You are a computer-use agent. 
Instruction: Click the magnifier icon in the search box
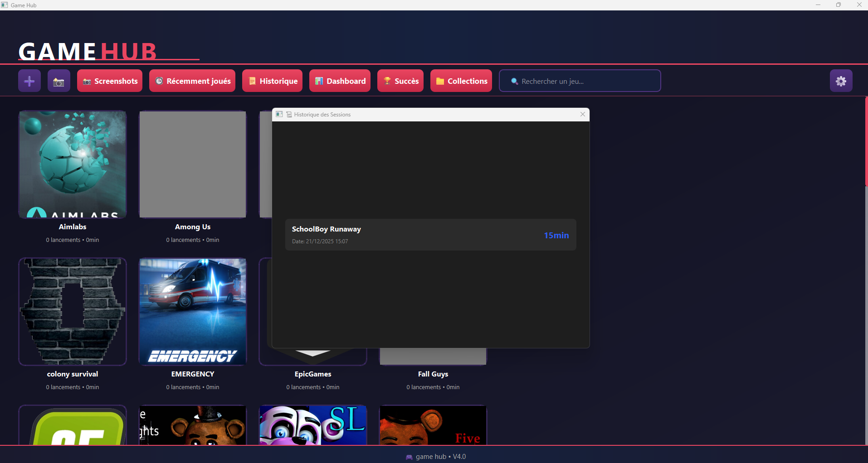(514, 82)
